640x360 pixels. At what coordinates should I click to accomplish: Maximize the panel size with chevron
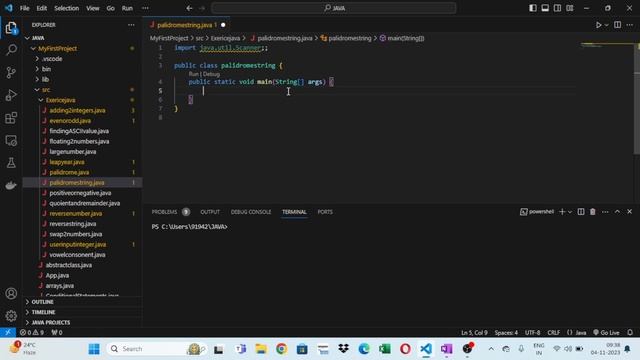(x=617, y=211)
